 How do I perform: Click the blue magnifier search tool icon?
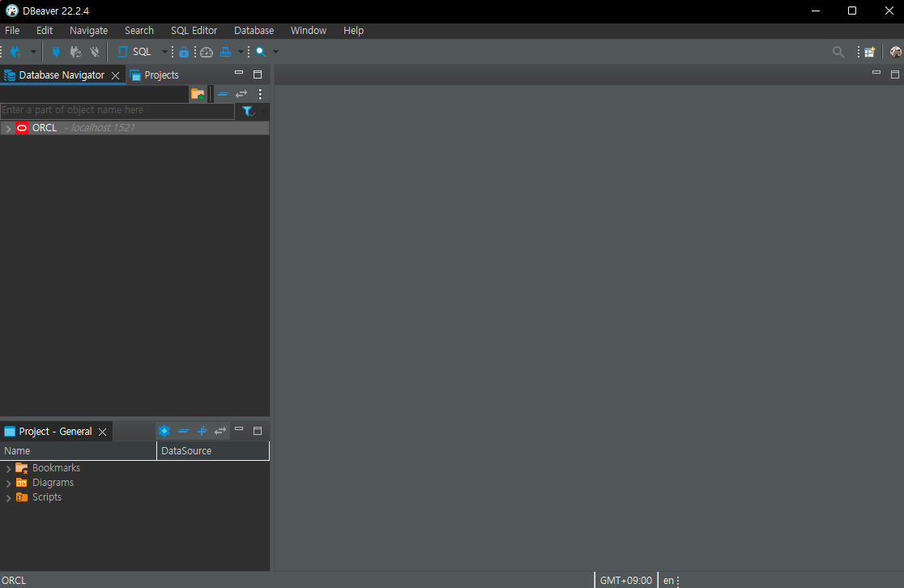click(261, 52)
